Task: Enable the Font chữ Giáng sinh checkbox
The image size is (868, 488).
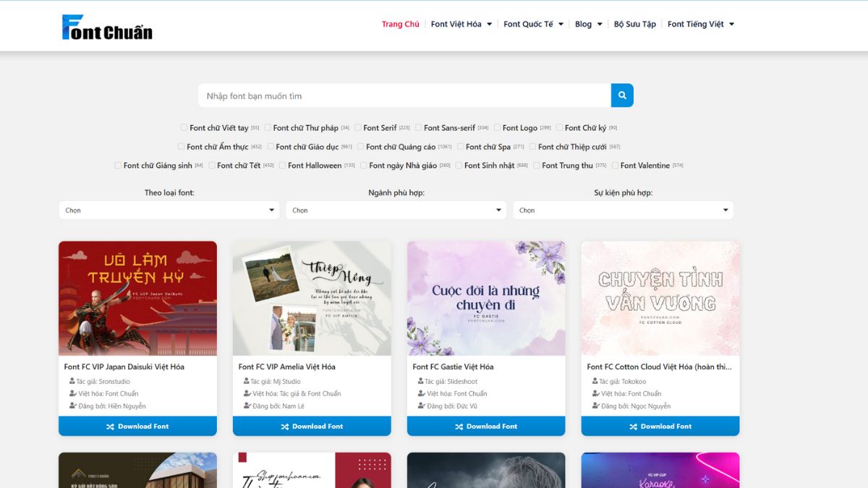Action: 118,165
